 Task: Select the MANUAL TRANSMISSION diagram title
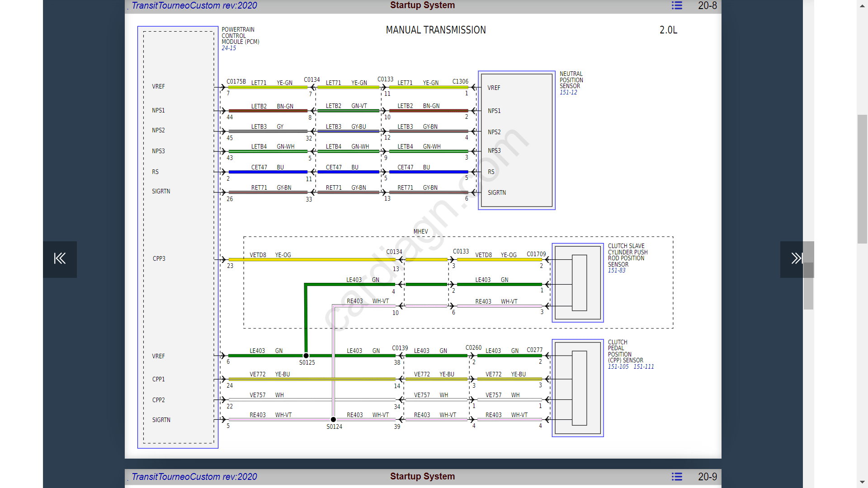point(435,30)
